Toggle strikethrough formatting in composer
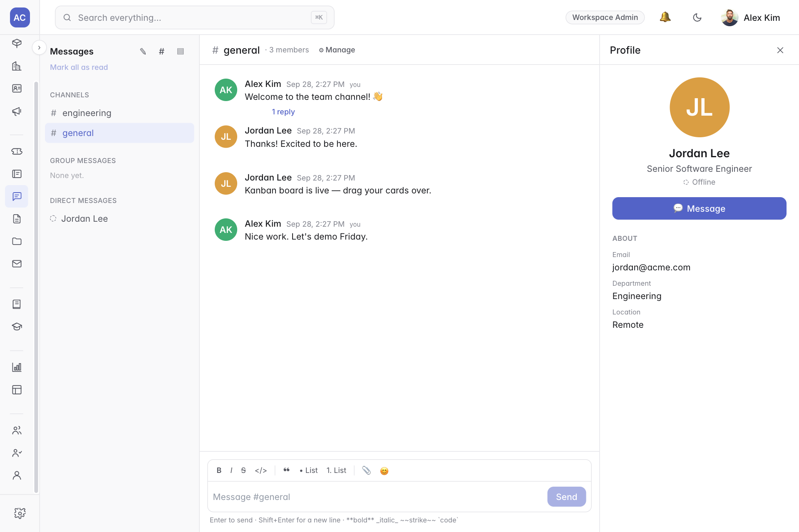This screenshot has width=799, height=532. (243, 470)
